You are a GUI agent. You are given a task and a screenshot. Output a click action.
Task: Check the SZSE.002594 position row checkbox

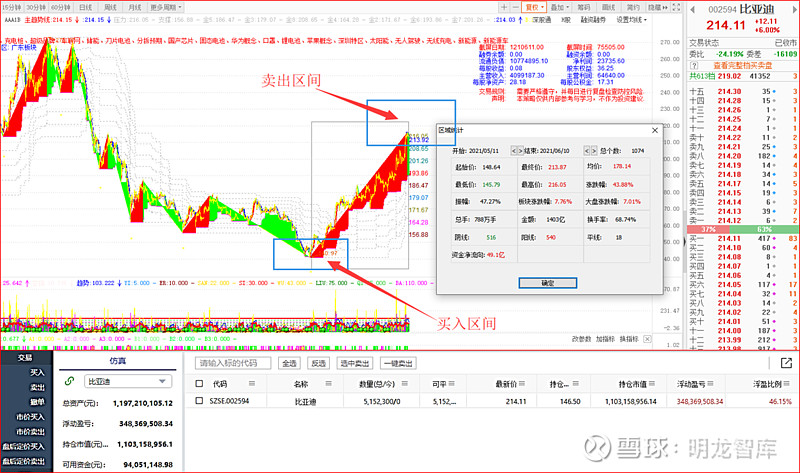coord(199,401)
